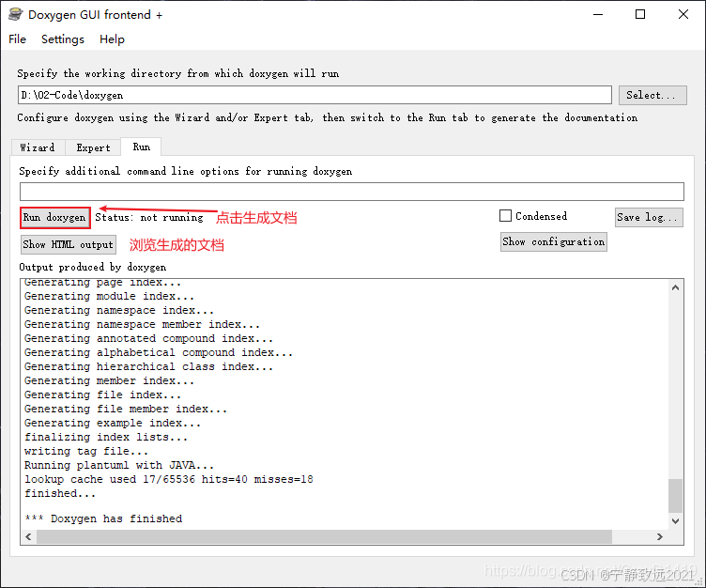Focus the additional command line options field

[352, 192]
